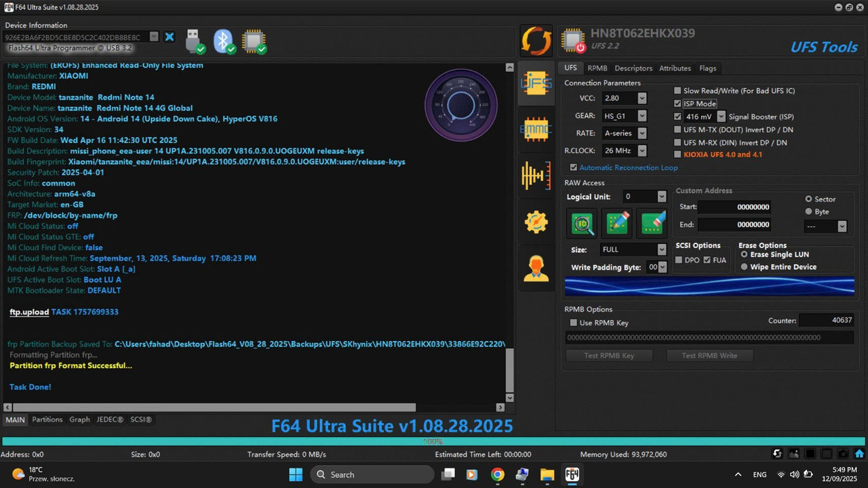This screenshot has height=488, width=868.
Task: Open the device serial dropdown
Action: [x=154, y=37]
